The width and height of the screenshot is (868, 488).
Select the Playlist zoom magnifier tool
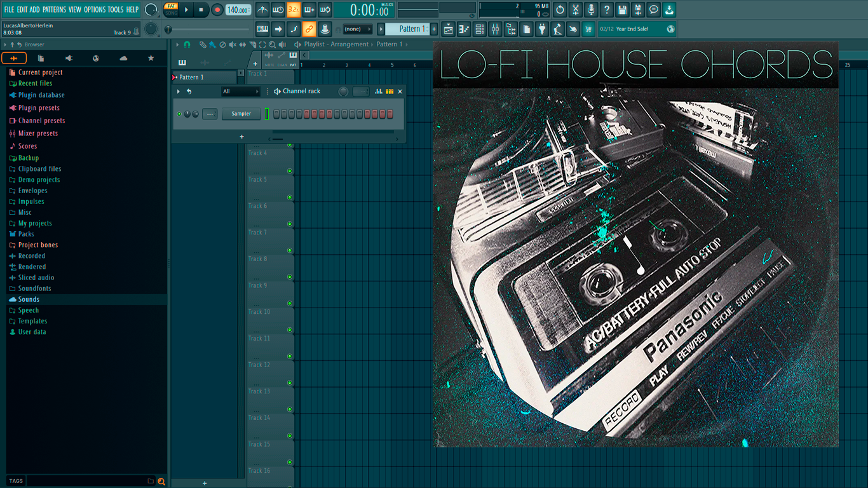(272, 44)
